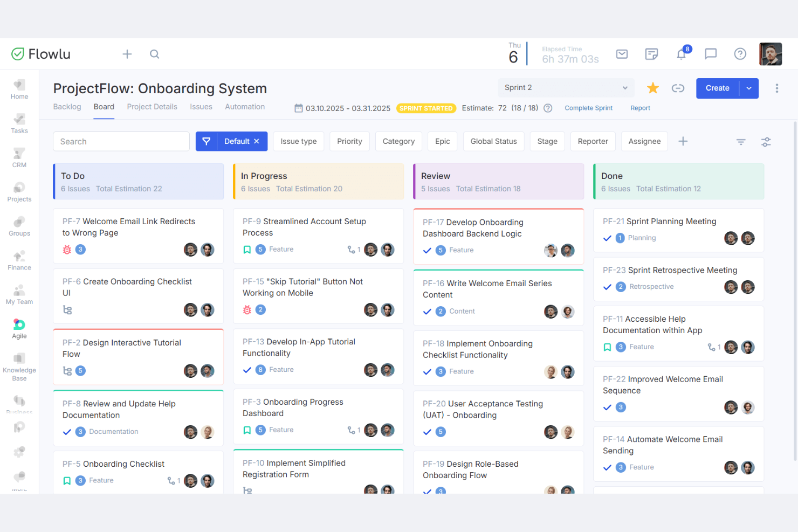
Task: Click the Create button
Action: click(x=718, y=88)
